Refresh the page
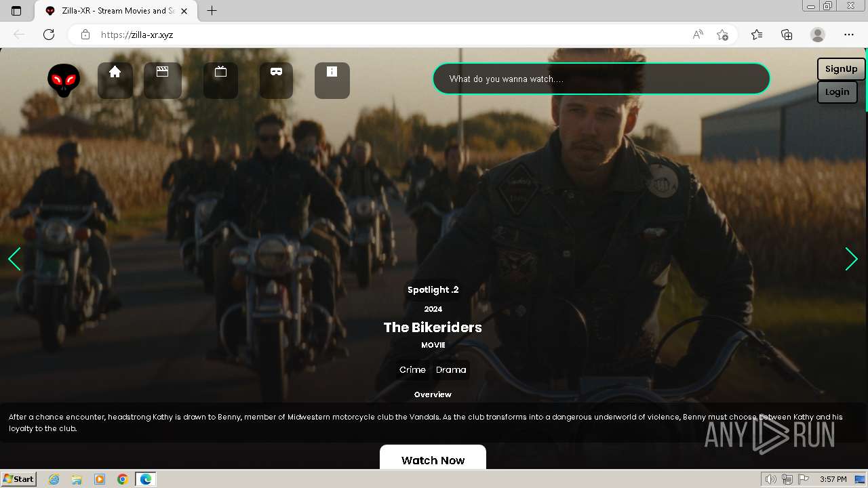 49,35
